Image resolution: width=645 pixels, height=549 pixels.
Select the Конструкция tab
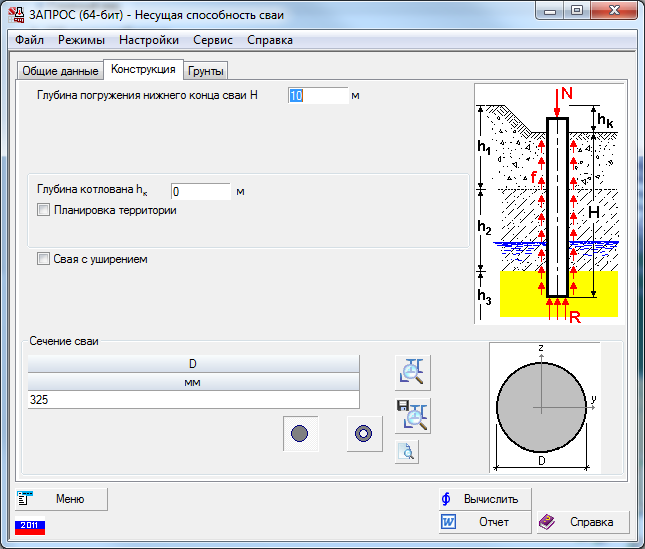(x=143, y=69)
